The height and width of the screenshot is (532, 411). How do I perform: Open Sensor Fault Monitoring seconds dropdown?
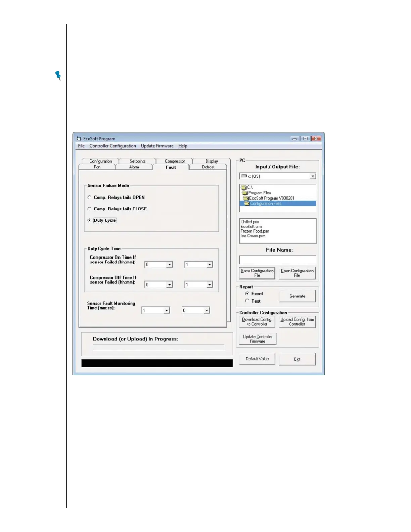(x=207, y=311)
